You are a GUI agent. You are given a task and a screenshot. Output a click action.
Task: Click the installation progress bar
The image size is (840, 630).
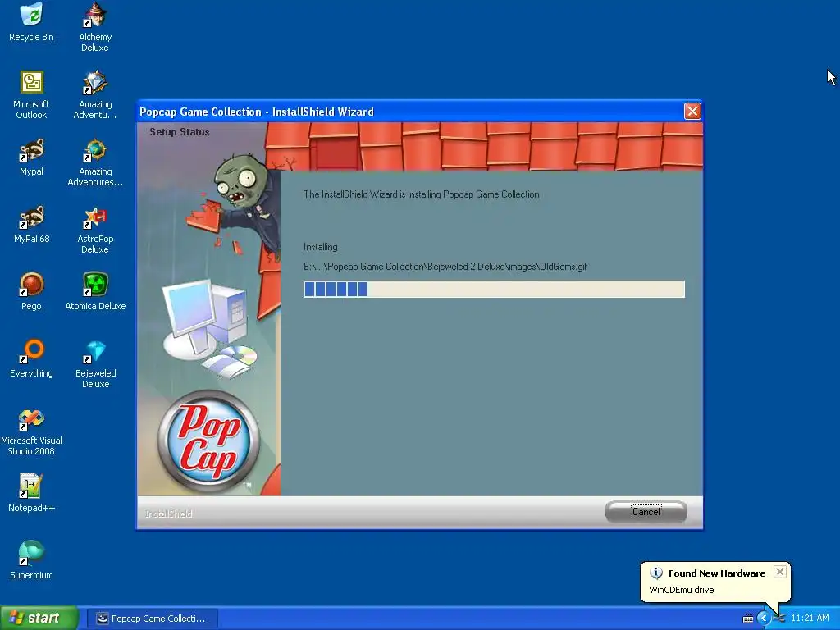(494, 290)
